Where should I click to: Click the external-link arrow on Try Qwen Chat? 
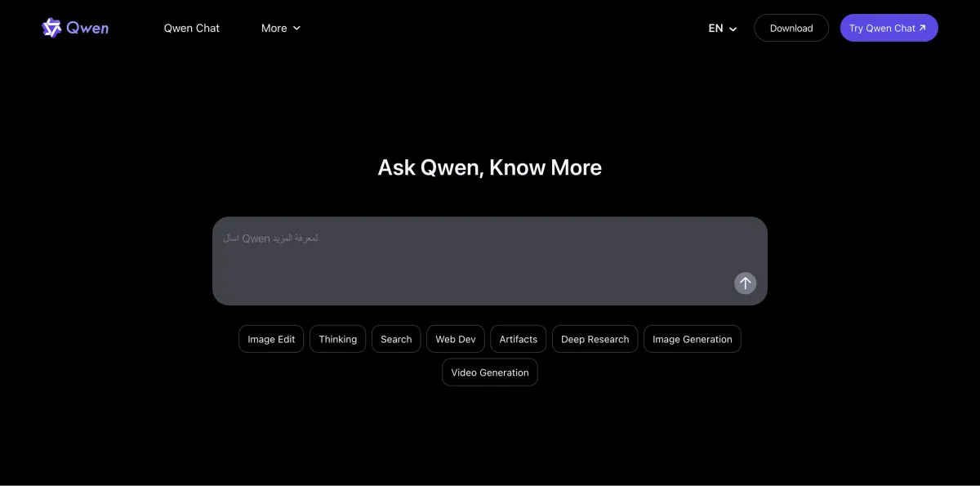click(921, 27)
